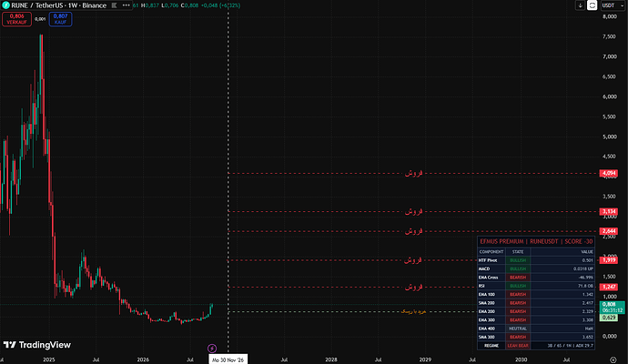
Task: Toggle the white sync arrows button
Action: click(x=592, y=5)
